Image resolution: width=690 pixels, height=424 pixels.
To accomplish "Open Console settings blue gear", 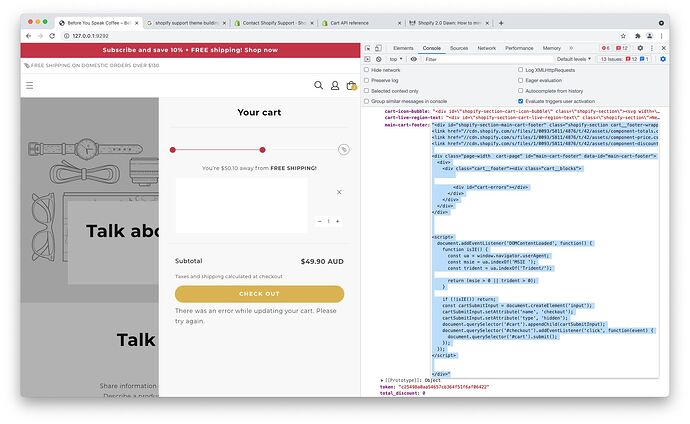I will click(x=663, y=59).
